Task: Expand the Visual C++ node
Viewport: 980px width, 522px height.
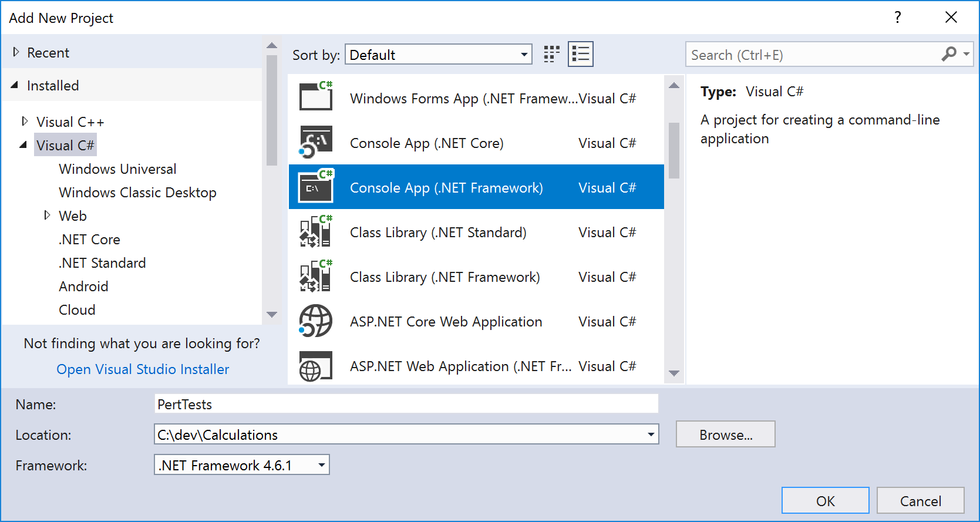Action: coord(25,121)
